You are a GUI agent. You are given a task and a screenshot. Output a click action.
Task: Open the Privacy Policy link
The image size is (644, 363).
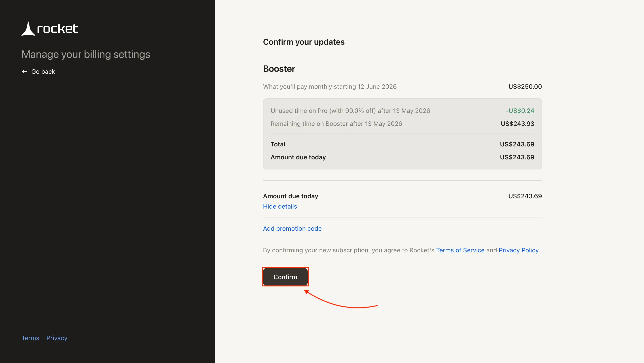coord(519,250)
